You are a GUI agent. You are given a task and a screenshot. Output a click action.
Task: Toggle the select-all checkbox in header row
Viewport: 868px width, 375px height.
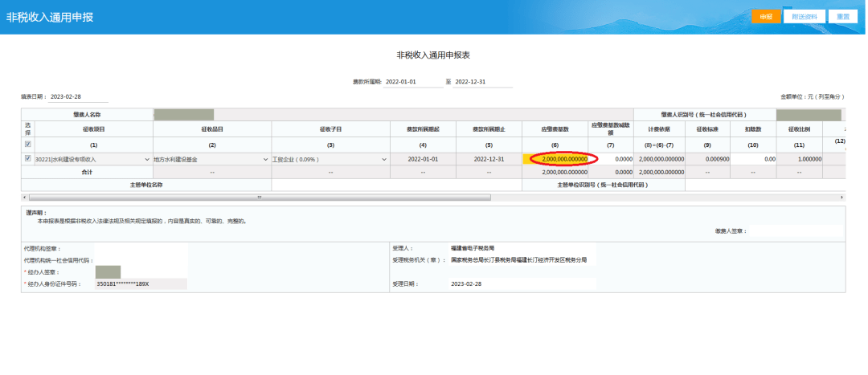click(x=28, y=145)
